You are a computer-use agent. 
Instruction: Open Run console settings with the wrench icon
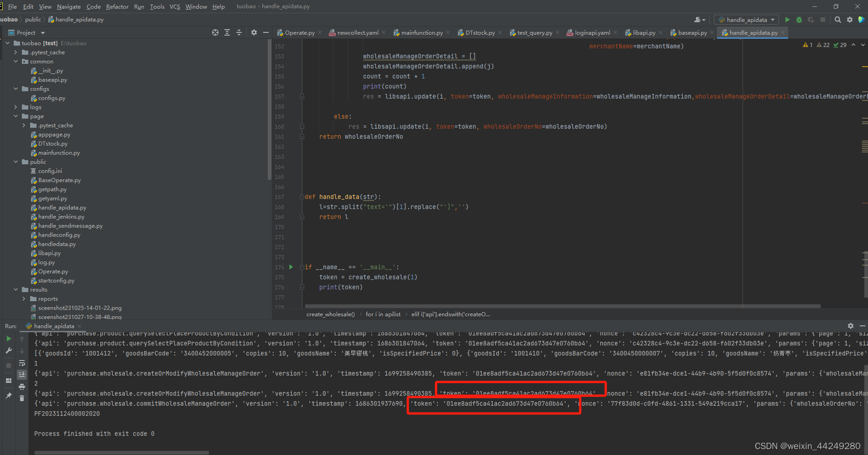point(8,350)
